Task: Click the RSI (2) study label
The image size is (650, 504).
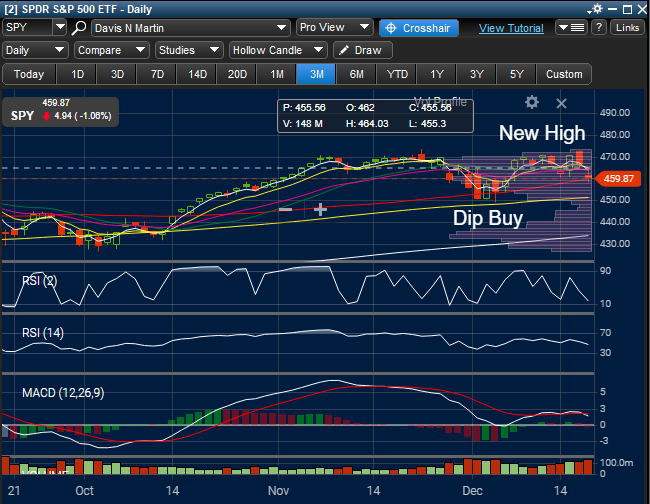Action: tap(39, 281)
